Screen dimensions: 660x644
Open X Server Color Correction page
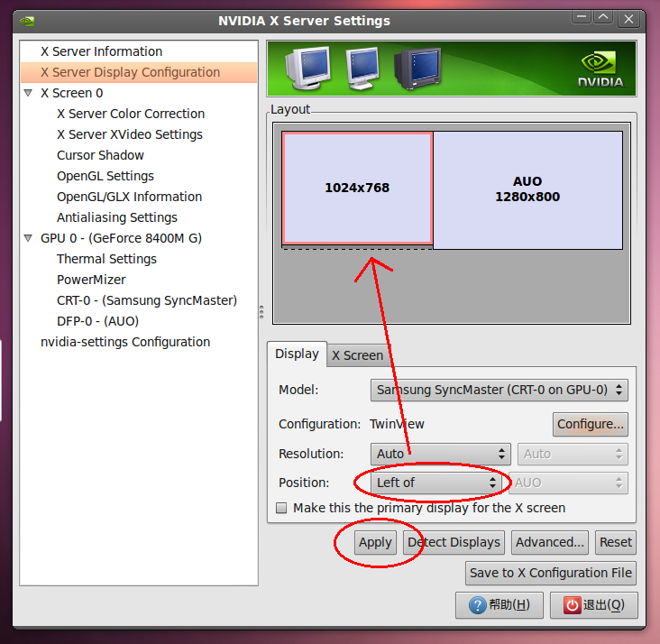131,114
